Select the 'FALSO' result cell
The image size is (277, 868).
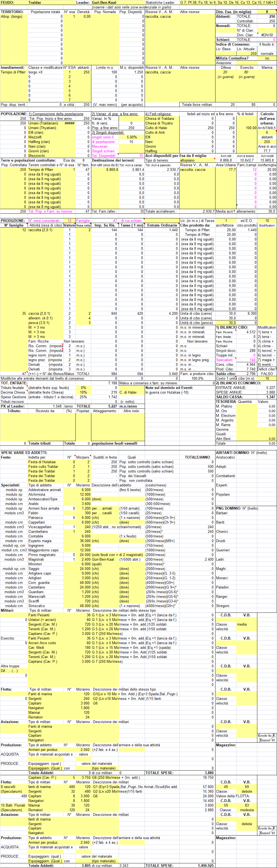tap(267, 374)
